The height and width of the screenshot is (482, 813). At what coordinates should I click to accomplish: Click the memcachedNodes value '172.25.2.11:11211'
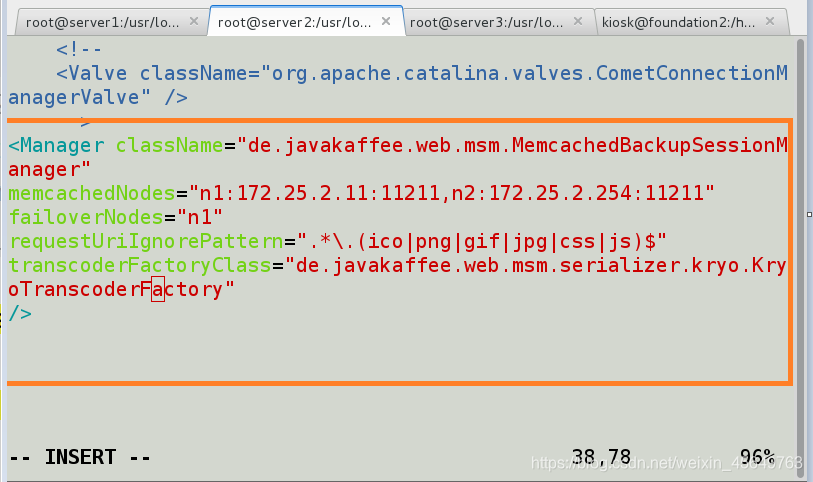(338, 193)
